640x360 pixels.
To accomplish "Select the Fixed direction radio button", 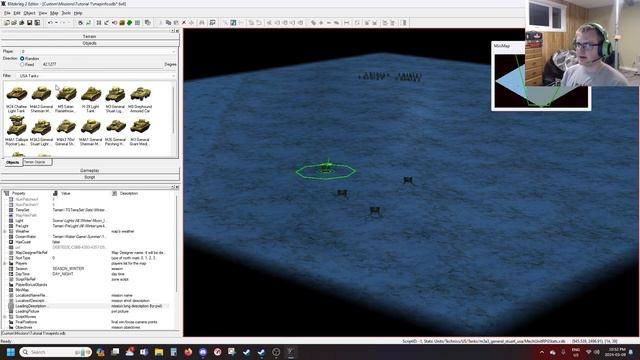I will 22,64.
